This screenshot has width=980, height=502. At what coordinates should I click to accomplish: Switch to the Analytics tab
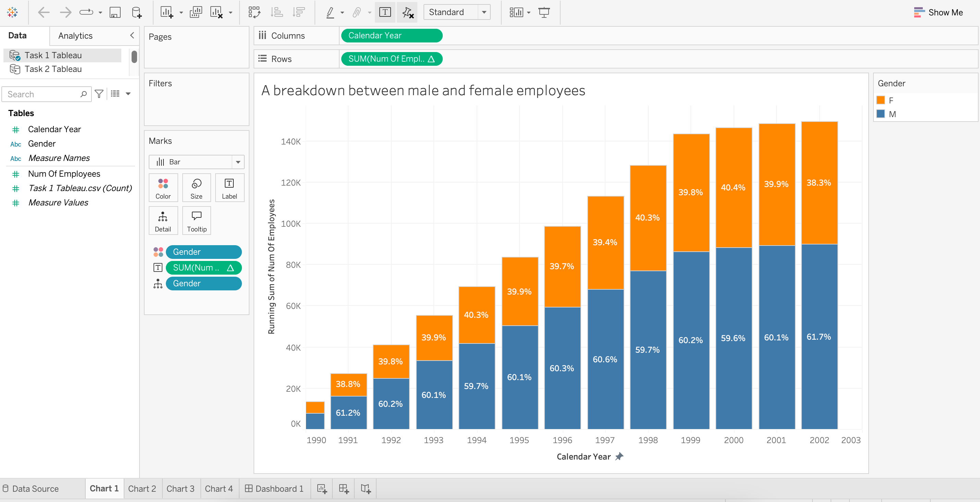pyautogui.click(x=75, y=35)
